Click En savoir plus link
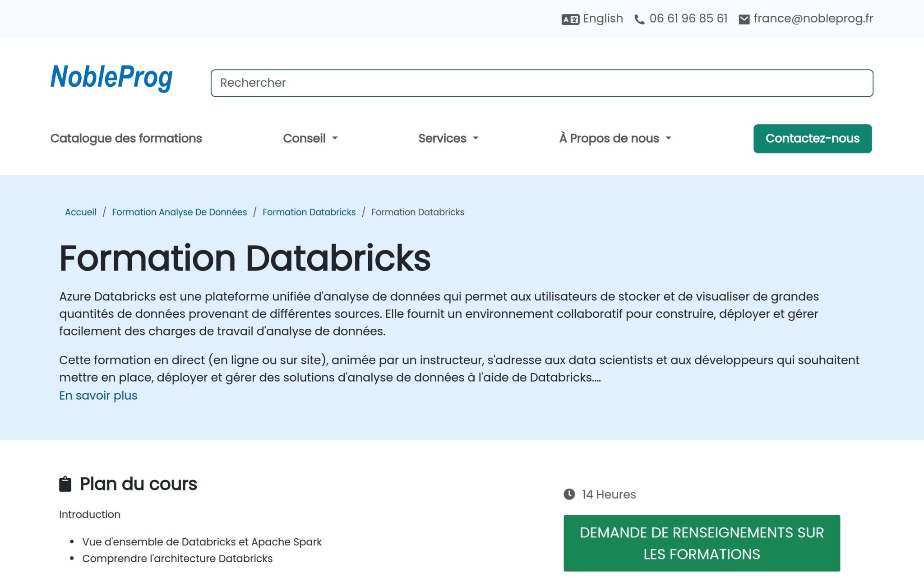Viewport: 924px width, 578px height. pos(98,396)
